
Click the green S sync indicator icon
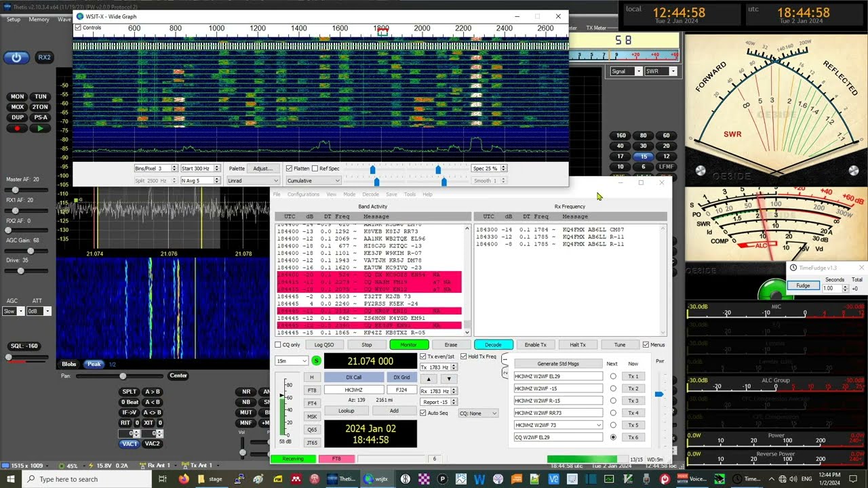(316, 361)
